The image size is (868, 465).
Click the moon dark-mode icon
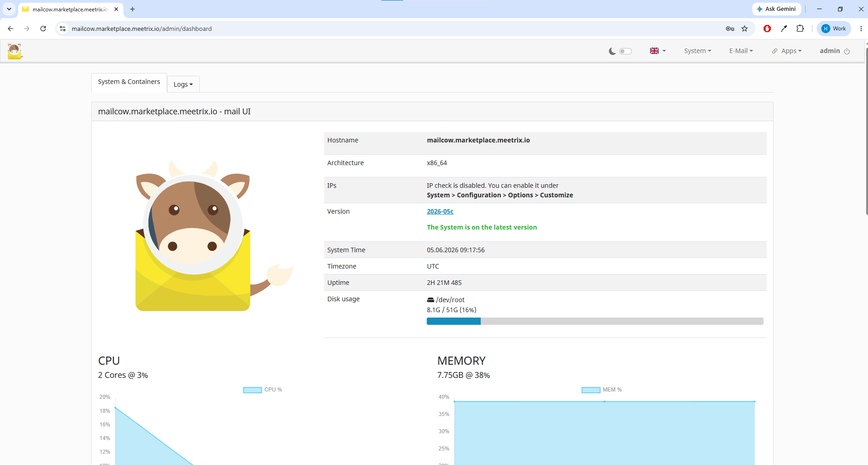pyautogui.click(x=612, y=51)
